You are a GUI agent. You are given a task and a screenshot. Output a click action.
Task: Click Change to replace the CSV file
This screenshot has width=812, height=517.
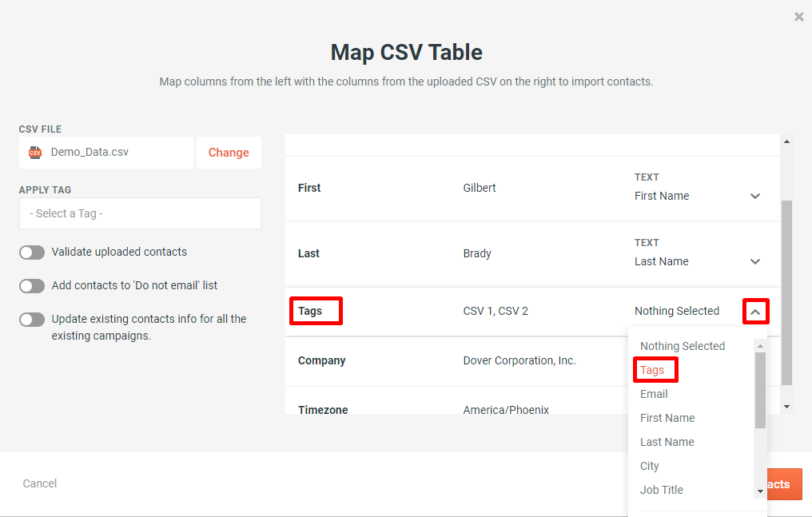click(x=229, y=153)
